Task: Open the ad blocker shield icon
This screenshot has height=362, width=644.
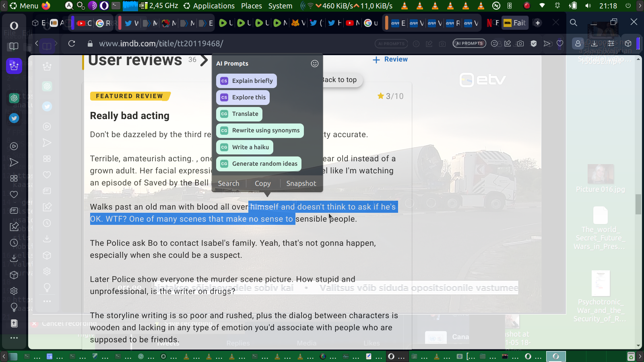Action: [x=534, y=43]
